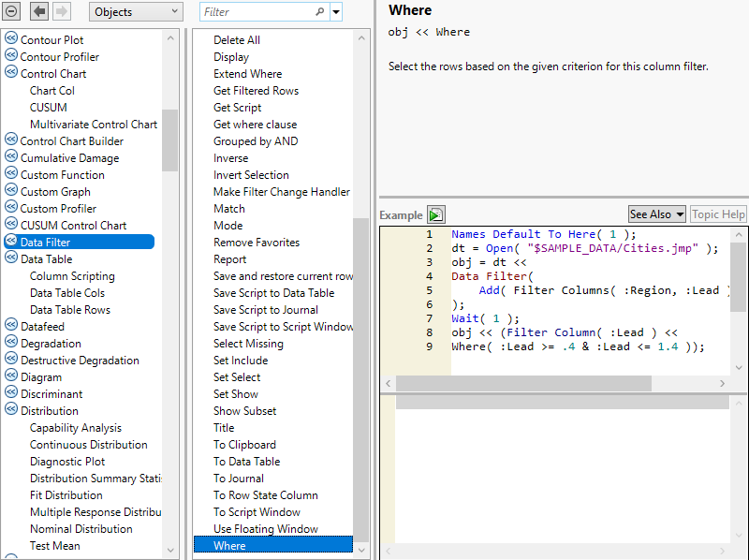Click the icon beside Diagram
Screen dimensions: 749x560
coord(11,376)
